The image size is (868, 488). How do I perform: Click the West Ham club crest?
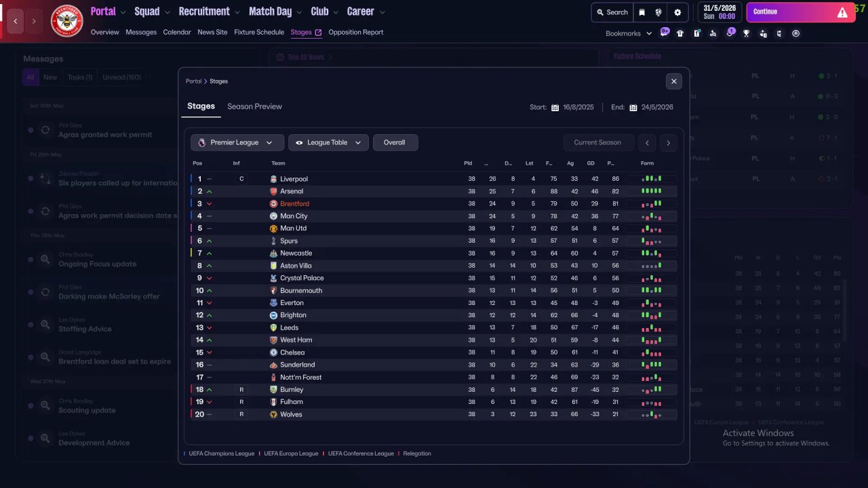(273, 340)
